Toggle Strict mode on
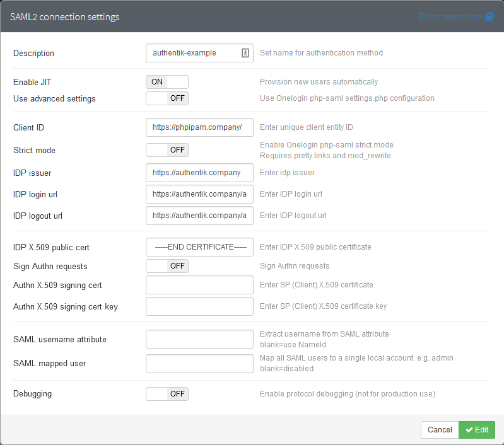Viewport: 504px width, 445px height. [x=167, y=150]
